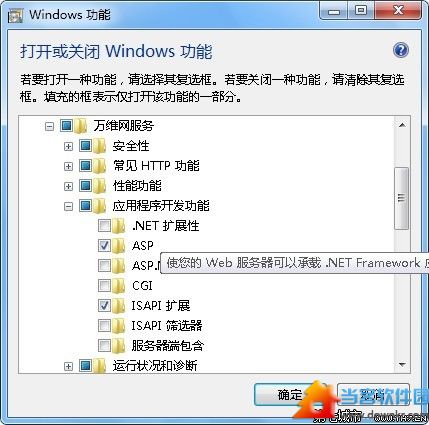Uncheck the ASP checkbox
Image resolution: width=429 pixels, height=425 pixels.
[104, 246]
